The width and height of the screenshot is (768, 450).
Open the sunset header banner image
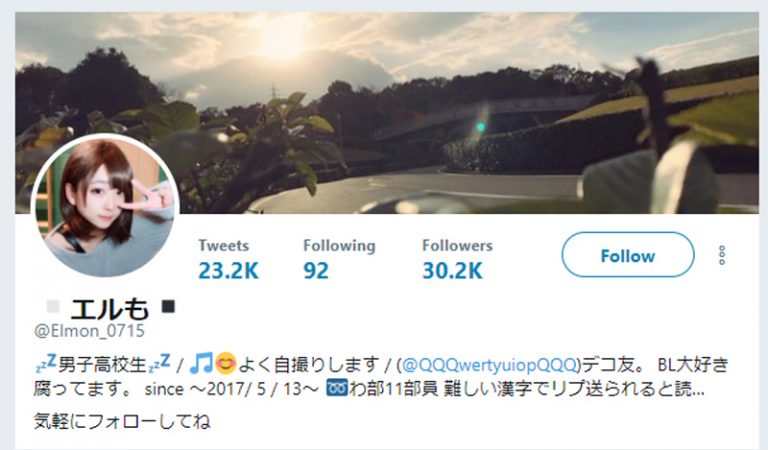(x=386, y=113)
